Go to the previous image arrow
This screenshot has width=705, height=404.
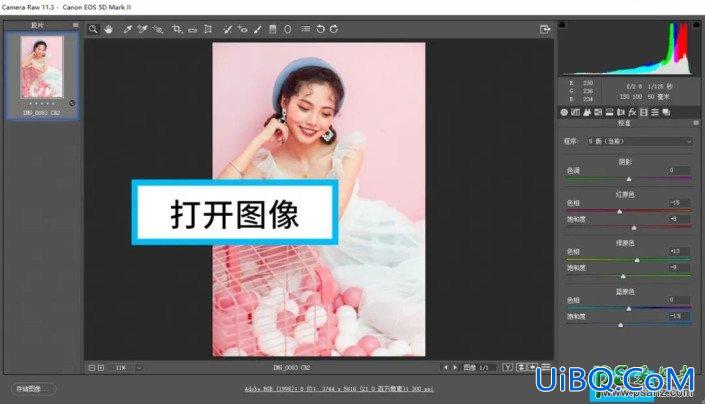(x=446, y=368)
